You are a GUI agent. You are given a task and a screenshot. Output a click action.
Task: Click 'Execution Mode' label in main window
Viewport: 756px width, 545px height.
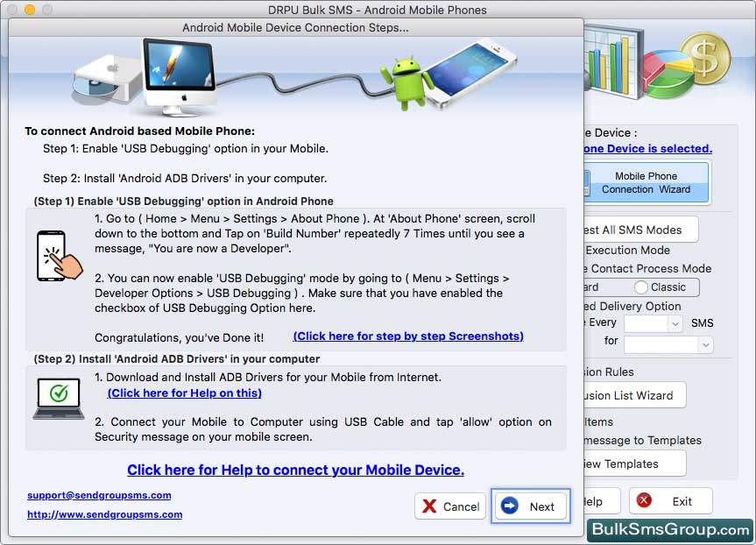point(628,251)
